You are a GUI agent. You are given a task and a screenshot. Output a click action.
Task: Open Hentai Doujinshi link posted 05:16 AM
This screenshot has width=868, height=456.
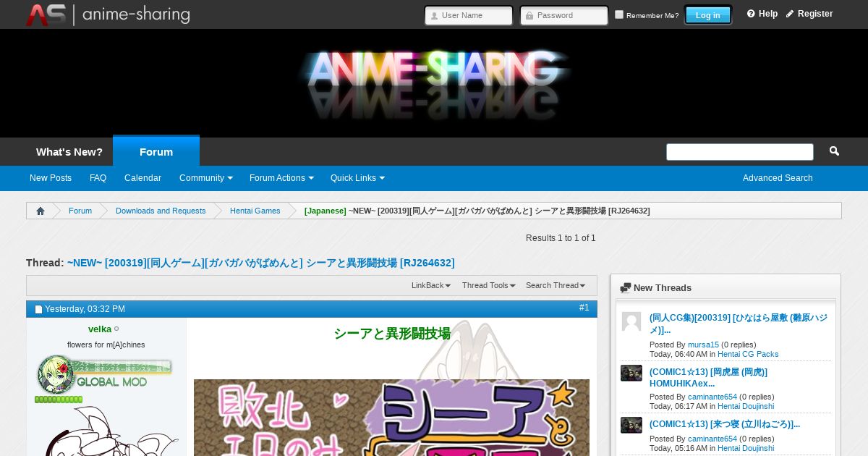pos(746,449)
